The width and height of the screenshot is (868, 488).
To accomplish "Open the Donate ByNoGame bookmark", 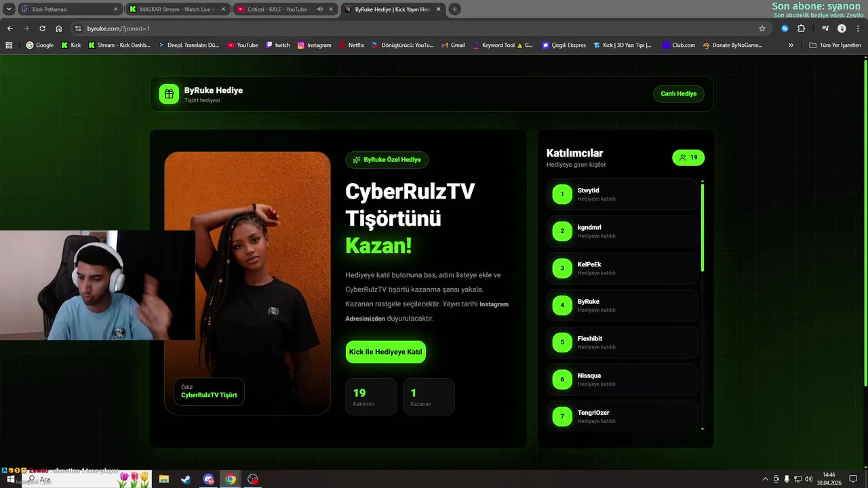I will (x=733, y=45).
